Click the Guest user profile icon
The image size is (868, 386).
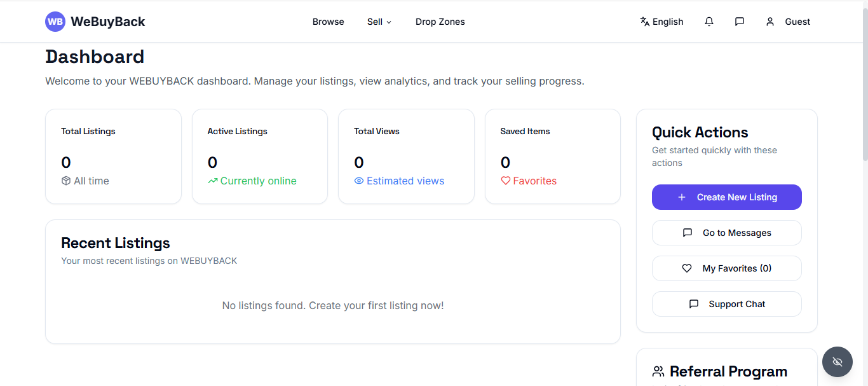[770, 22]
